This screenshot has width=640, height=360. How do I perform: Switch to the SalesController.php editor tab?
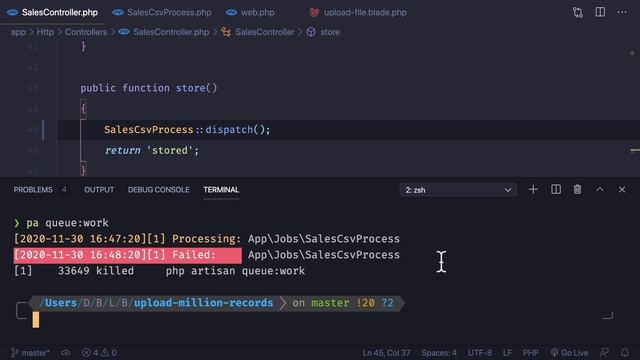53,13
